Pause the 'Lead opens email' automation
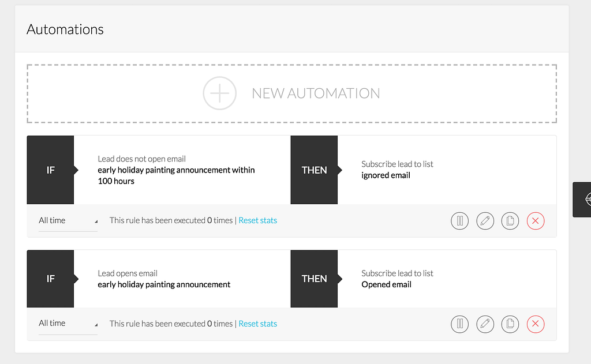591x364 pixels. (x=459, y=324)
